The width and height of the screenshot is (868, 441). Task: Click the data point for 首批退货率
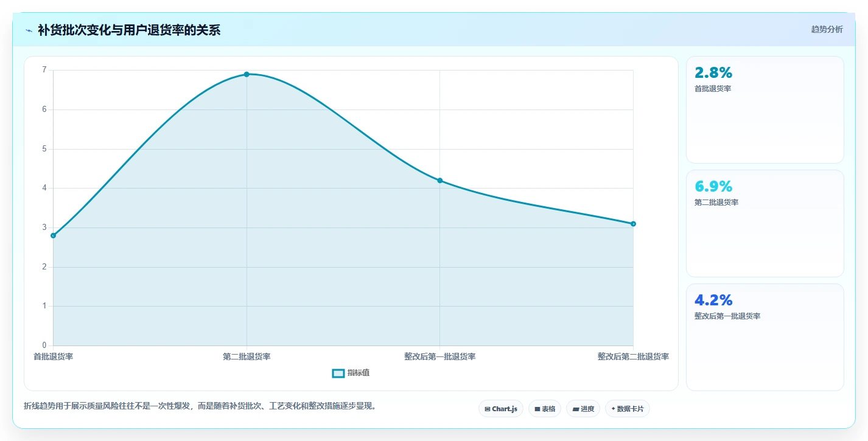pos(54,235)
